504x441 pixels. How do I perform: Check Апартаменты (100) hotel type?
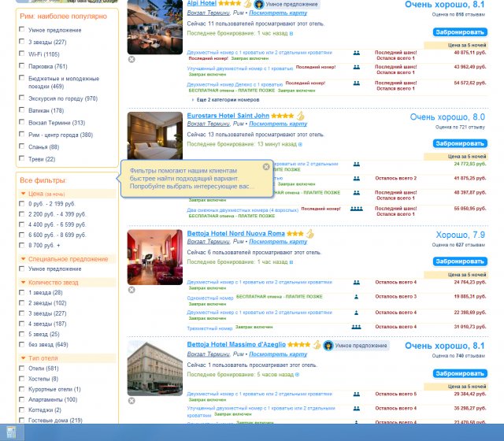21,399
